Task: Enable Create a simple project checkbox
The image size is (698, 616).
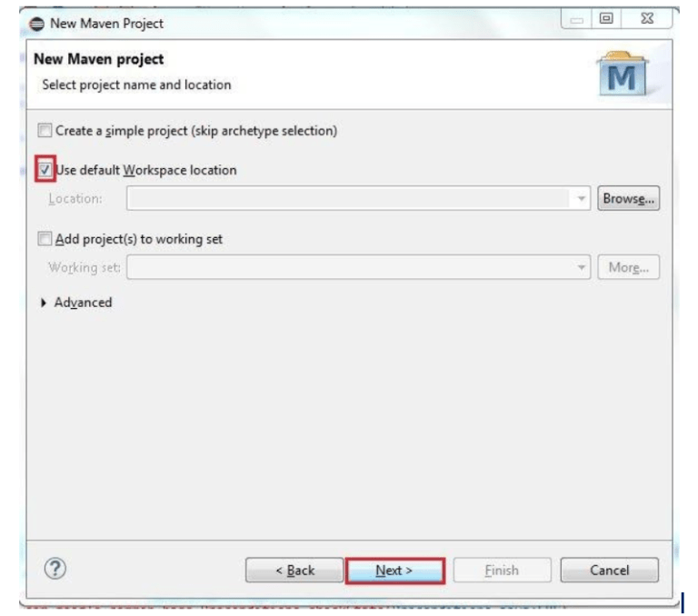Action: 45,131
